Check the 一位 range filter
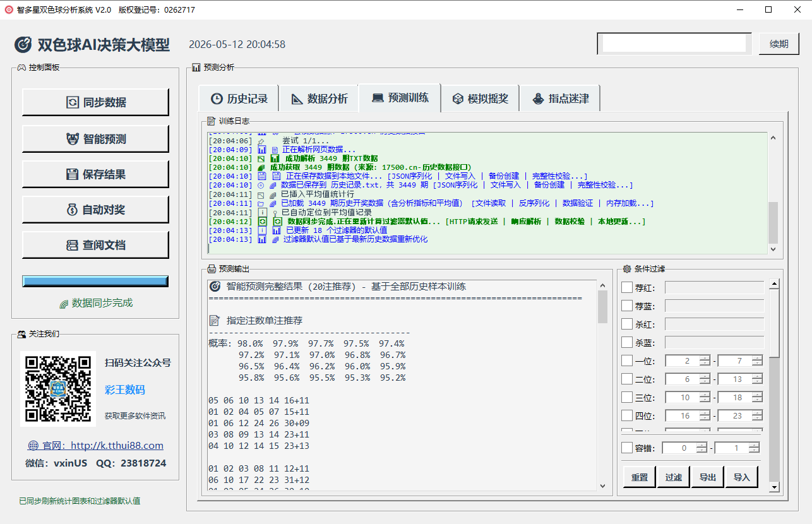Image resolution: width=812 pixels, height=524 pixels. click(x=627, y=361)
